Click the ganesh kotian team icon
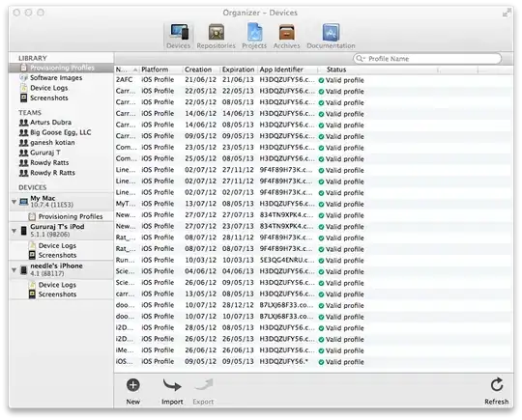Viewport: 522px width, 420px height. pos(23,143)
